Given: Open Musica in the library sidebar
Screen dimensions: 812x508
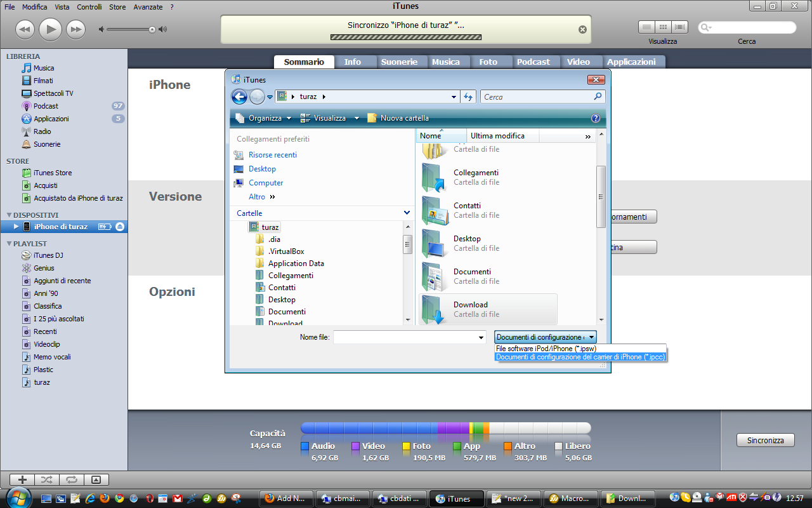Looking at the screenshot, I should (x=44, y=68).
